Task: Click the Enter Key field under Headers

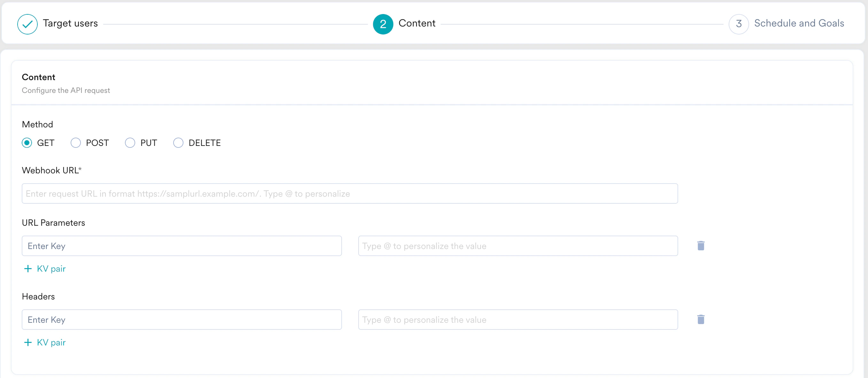Action: [x=181, y=320]
